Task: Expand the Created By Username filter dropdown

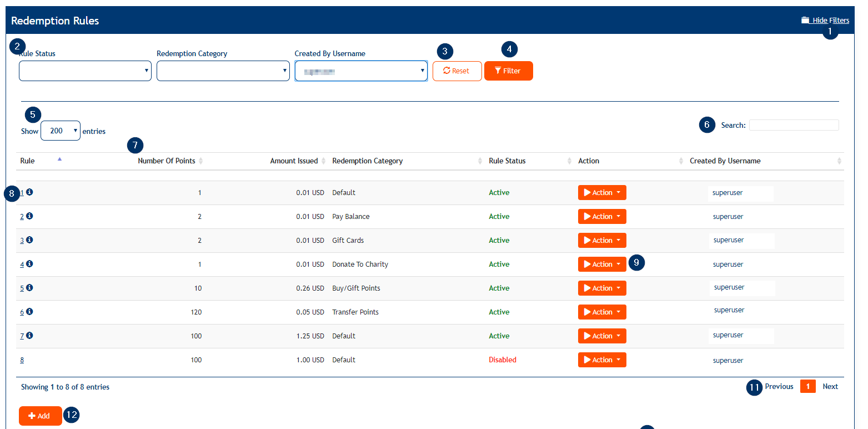Action: tap(361, 71)
